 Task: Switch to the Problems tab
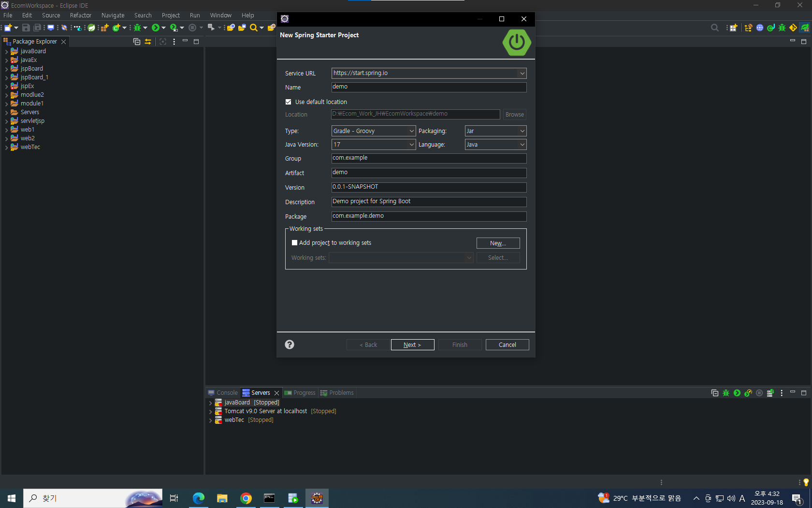pos(337,393)
